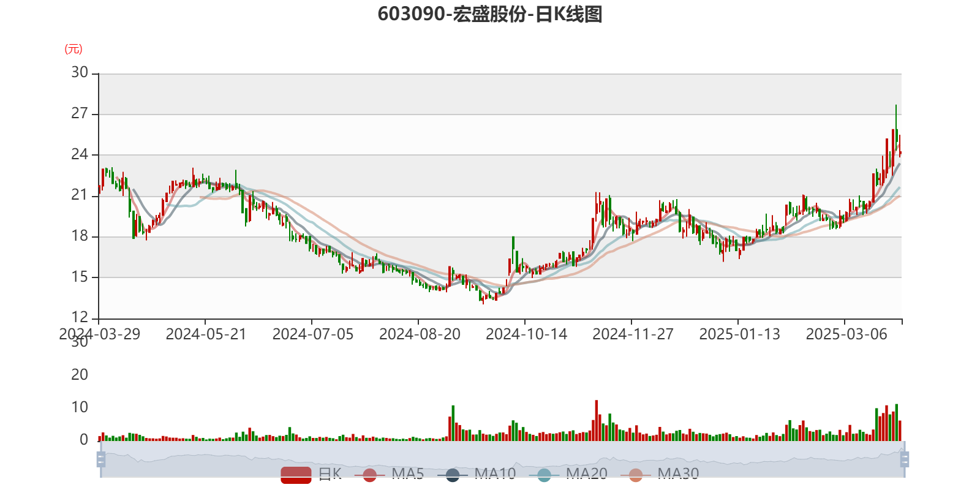Grab the left data zoom slider handle

[101, 459]
